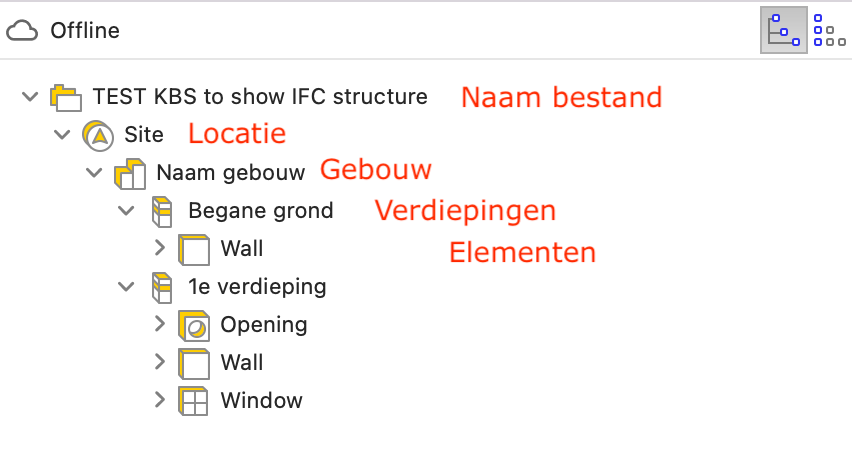The width and height of the screenshot is (852, 464).
Task: Click the Wall icon under Begane grond
Action: point(194,249)
